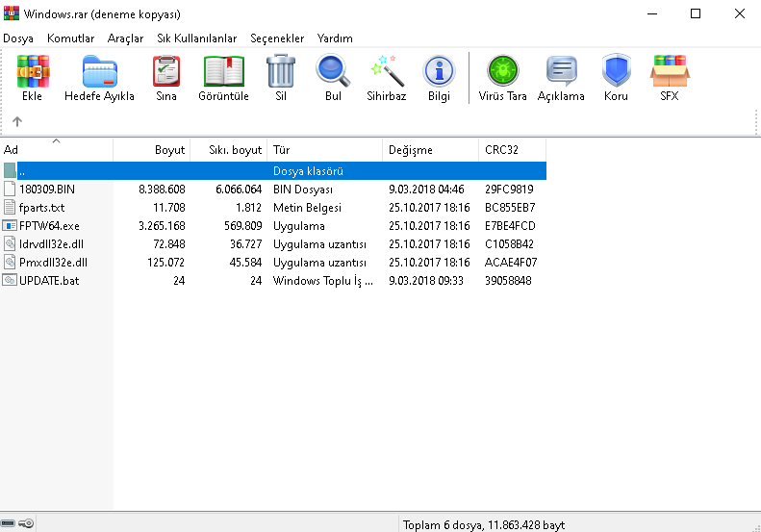Click CRC value ACAE4F07
The height and width of the screenshot is (532, 761).
pos(511,262)
